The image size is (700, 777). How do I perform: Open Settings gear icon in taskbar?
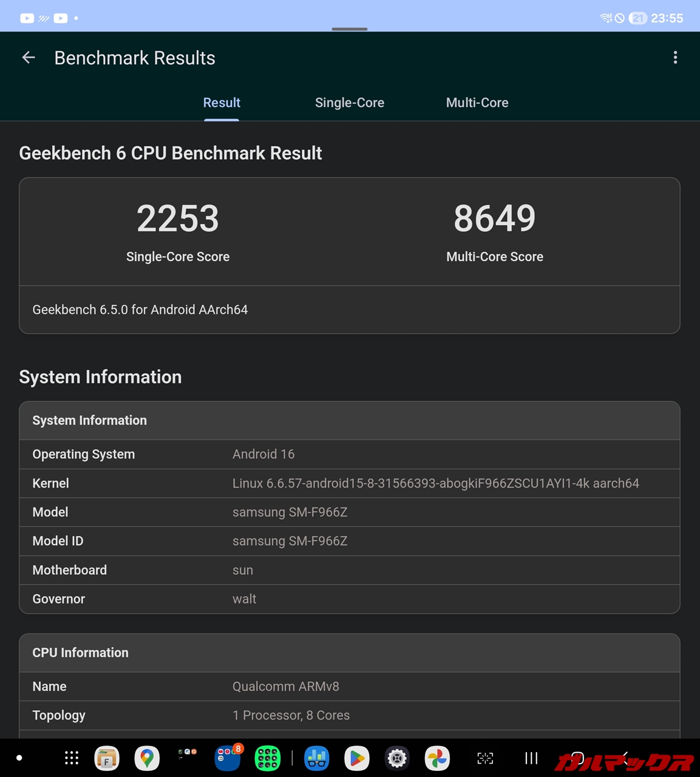pos(397,758)
